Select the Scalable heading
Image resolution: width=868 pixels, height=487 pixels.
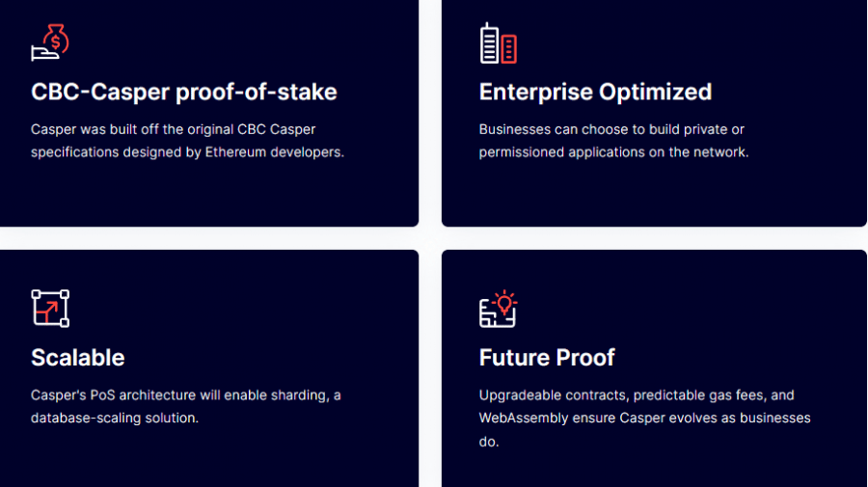click(77, 358)
